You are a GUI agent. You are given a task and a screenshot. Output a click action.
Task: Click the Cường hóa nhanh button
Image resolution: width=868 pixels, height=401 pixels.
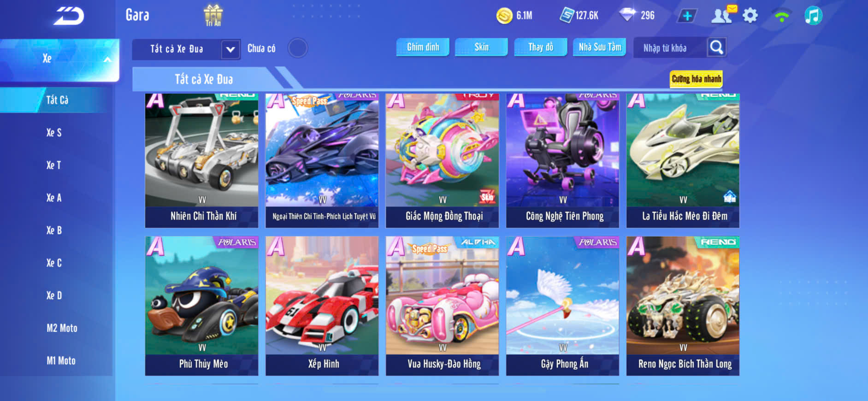pos(696,79)
